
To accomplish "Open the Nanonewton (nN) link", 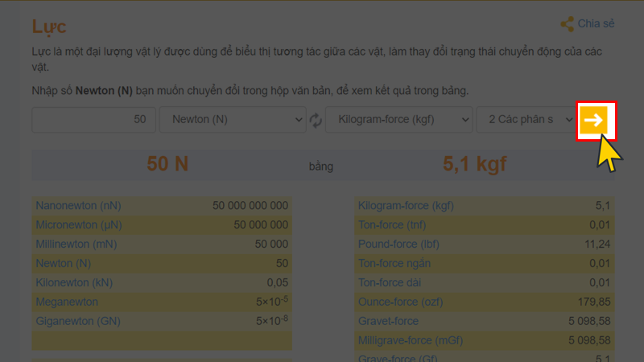I will 78,206.
